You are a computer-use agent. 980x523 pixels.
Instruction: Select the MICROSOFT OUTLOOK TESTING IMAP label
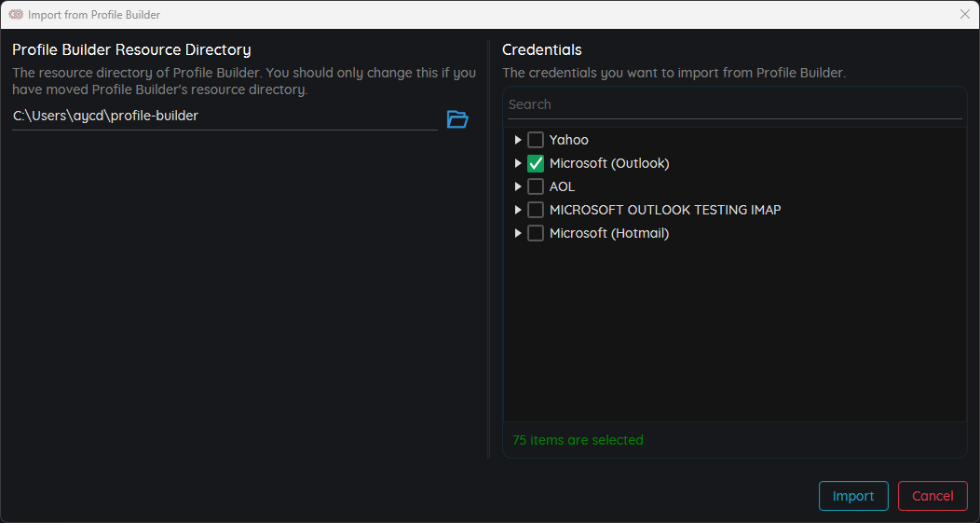tap(665, 210)
